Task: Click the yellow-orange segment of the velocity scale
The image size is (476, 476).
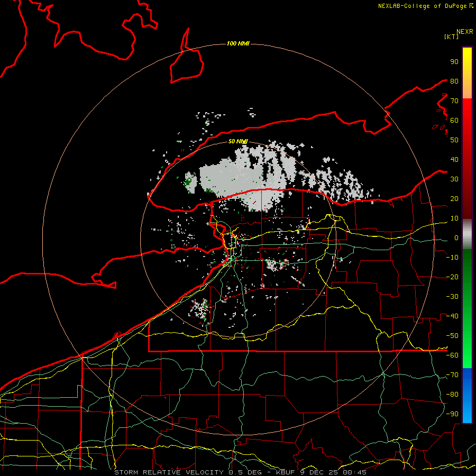Action: [x=467, y=73]
